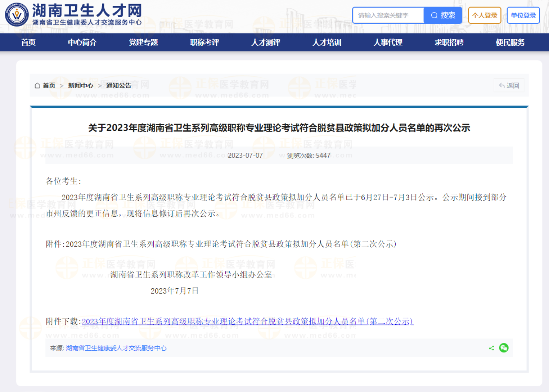The width and height of the screenshot is (549, 392).
Task: Open the 单位登录 organization login
Action: [x=523, y=15]
